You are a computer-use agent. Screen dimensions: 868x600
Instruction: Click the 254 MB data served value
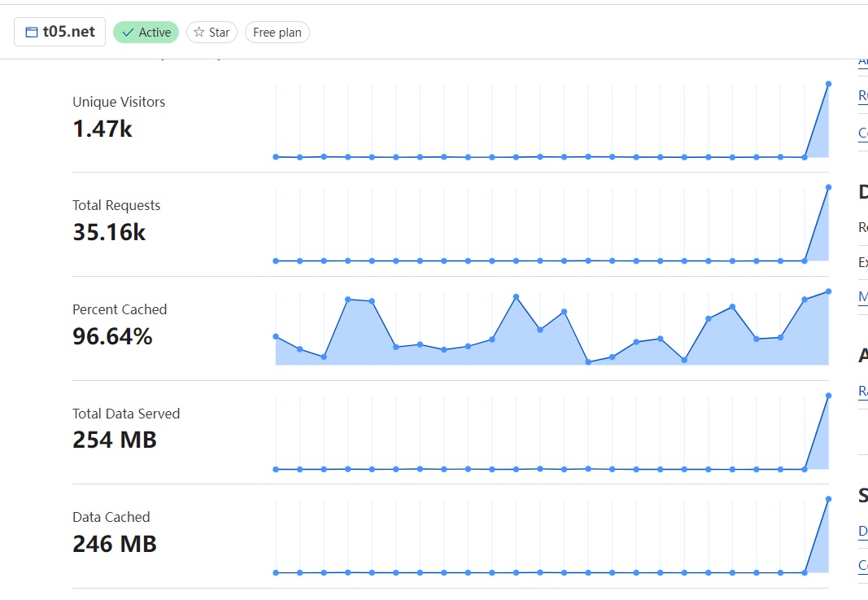pyautogui.click(x=115, y=440)
